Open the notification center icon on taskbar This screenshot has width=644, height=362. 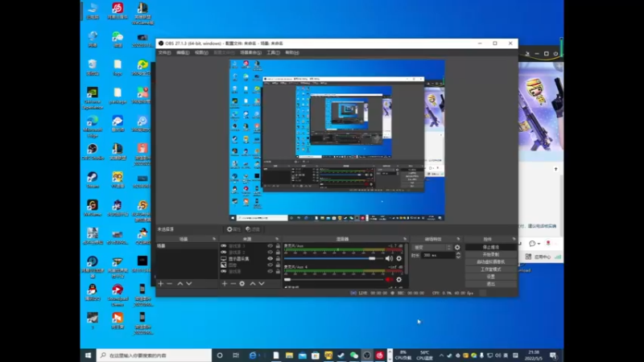point(553,356)
